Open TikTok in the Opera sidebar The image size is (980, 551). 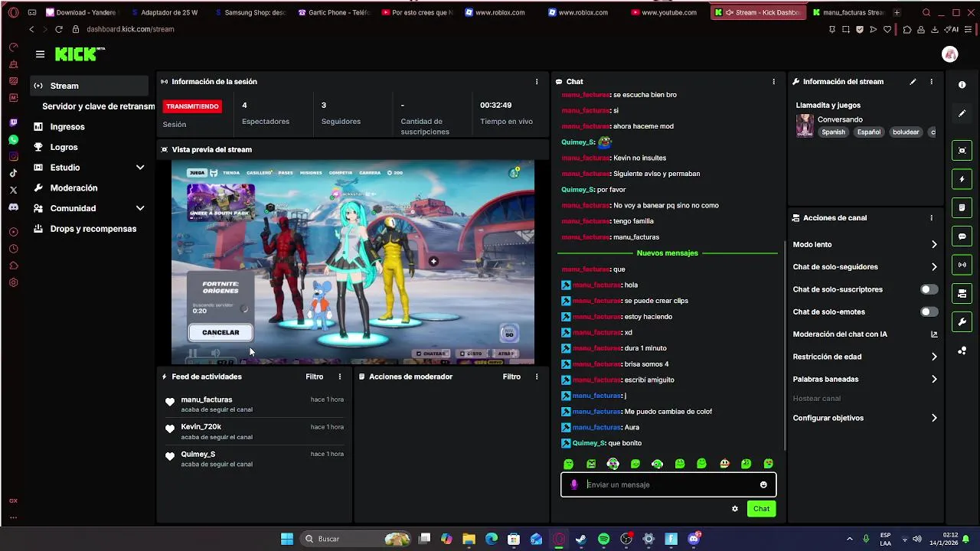[13, 174]
